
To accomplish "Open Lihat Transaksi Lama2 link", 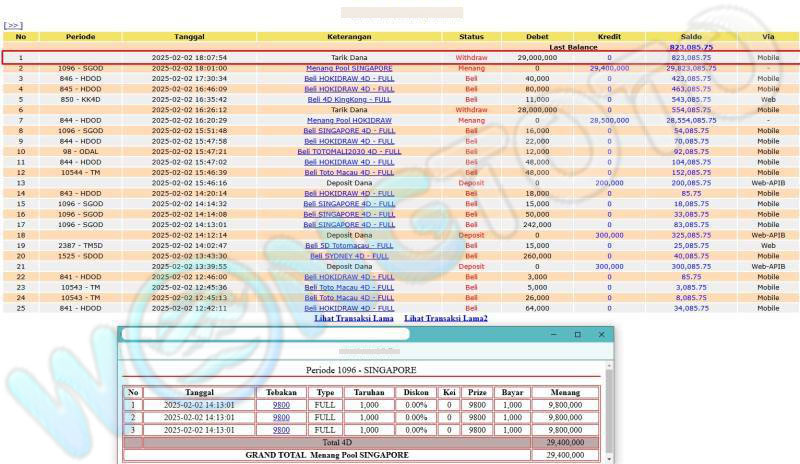I will click(446, 318).
